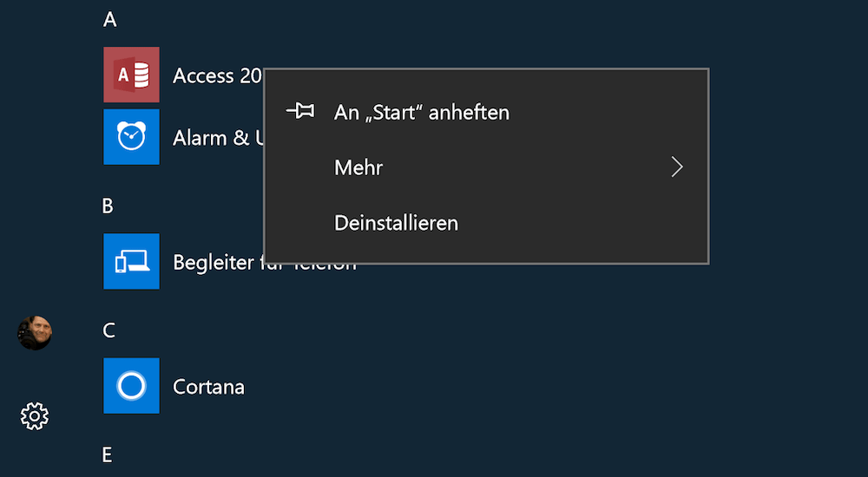Select the Mehr context menu entry
This screenshot has width=868, height=477.
[487, 167]
